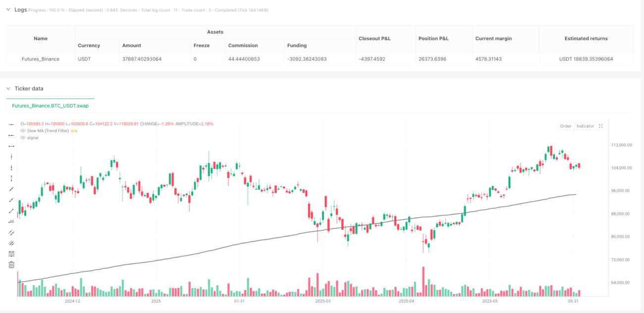This screenshot has width=644, height=313.
Task: Delete all drawings with trash icon
Action: click(11, 264)
